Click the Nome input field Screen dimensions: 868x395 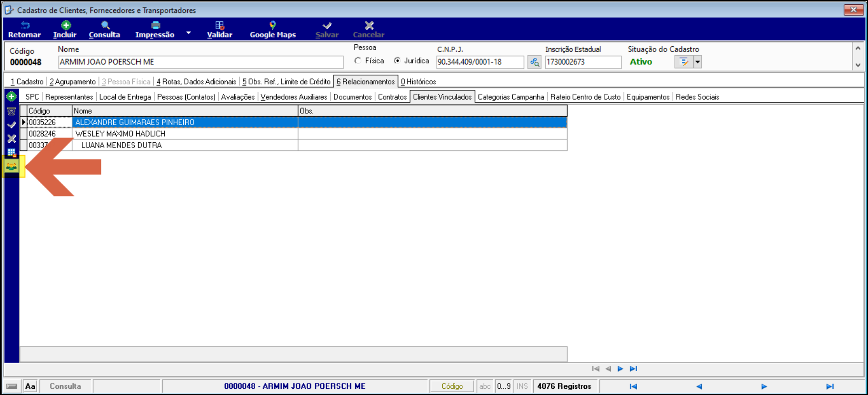(200, 62)
